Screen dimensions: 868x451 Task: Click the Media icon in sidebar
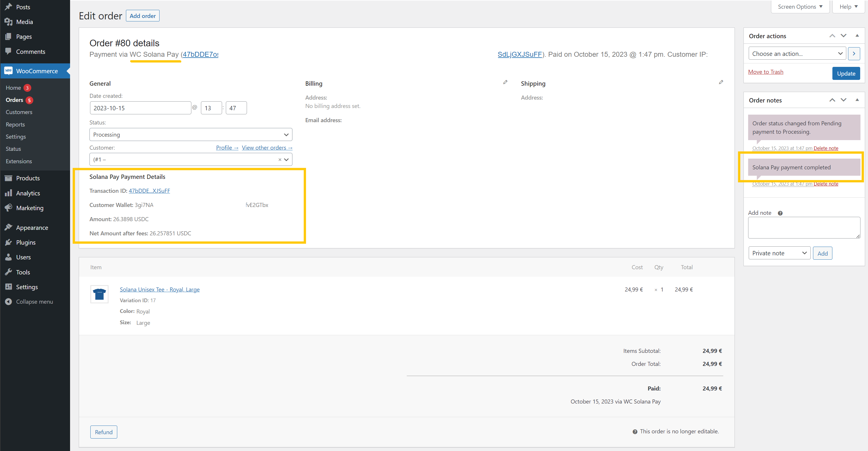pyautogui.click(x=8, y=21)
